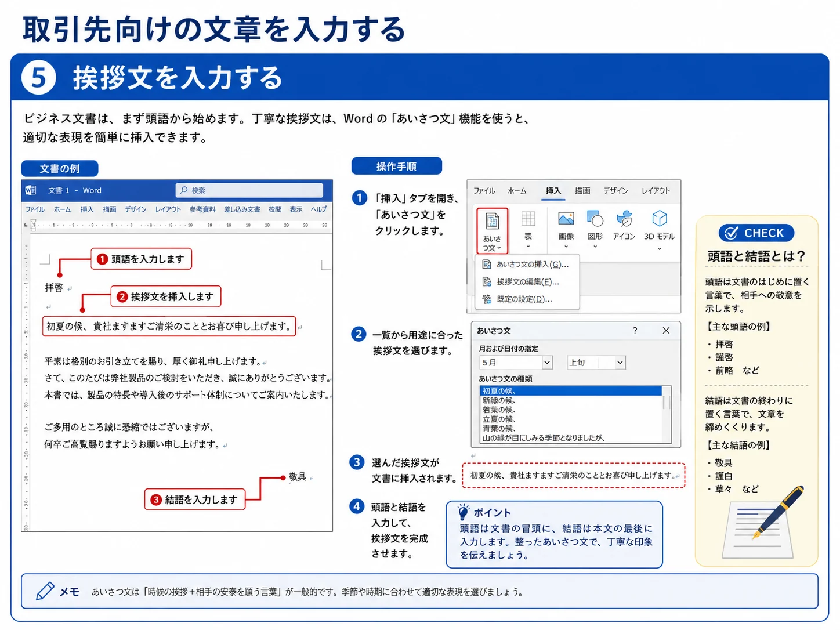Open ファイル tab in the Word example window

coord(35,209)
